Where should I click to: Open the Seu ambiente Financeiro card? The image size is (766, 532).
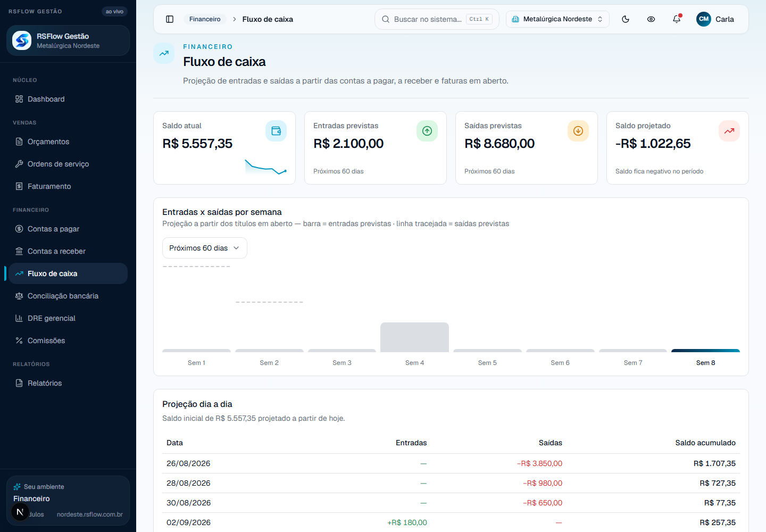pos(68,501)
